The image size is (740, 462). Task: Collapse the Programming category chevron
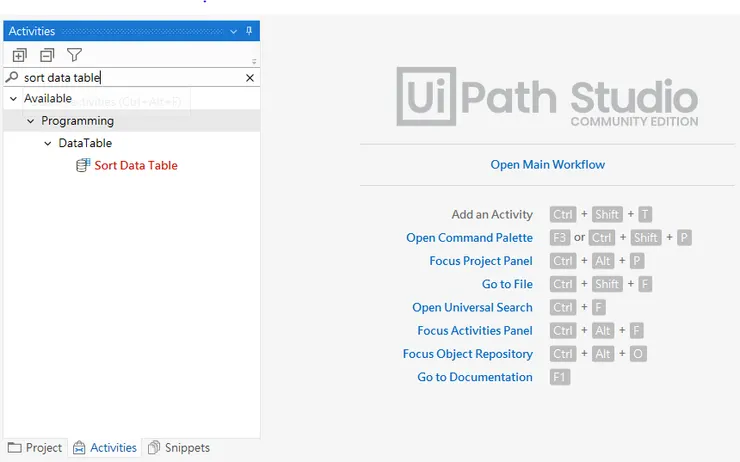click(x=31, y=121)
